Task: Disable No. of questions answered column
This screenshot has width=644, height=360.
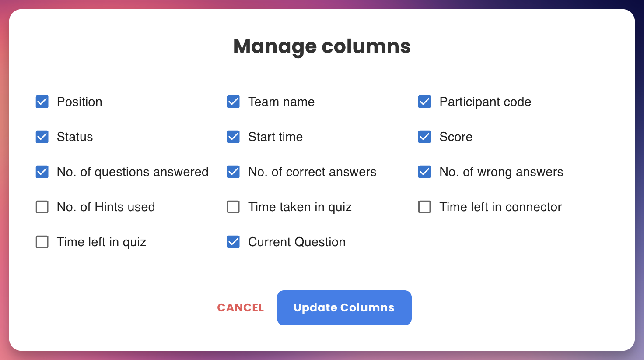Action: coord(42,172)
